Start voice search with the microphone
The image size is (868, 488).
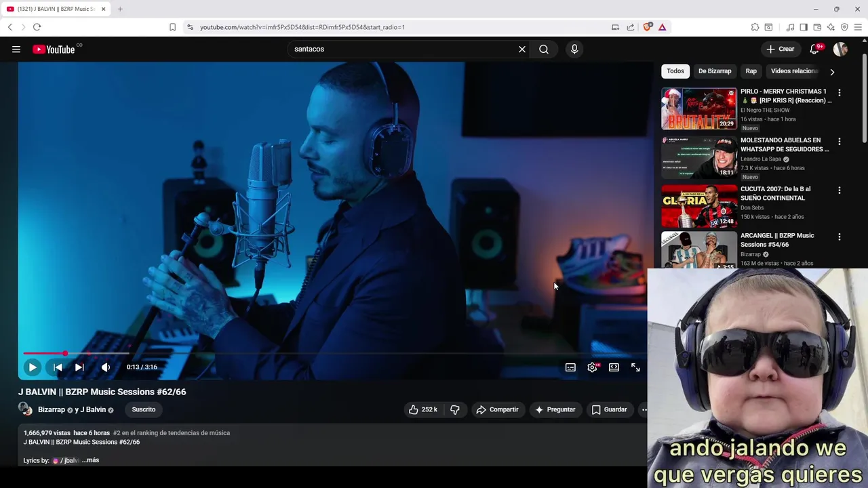tap(574, 49)
